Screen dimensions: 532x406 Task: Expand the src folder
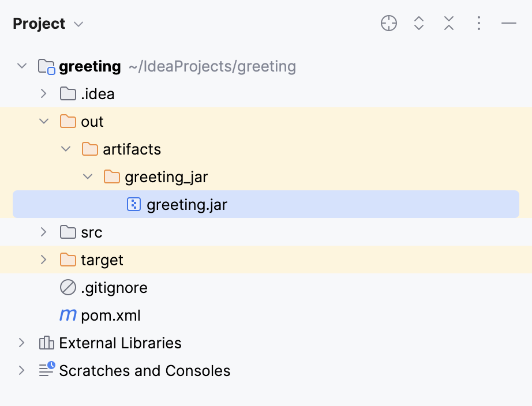(43, 232)
